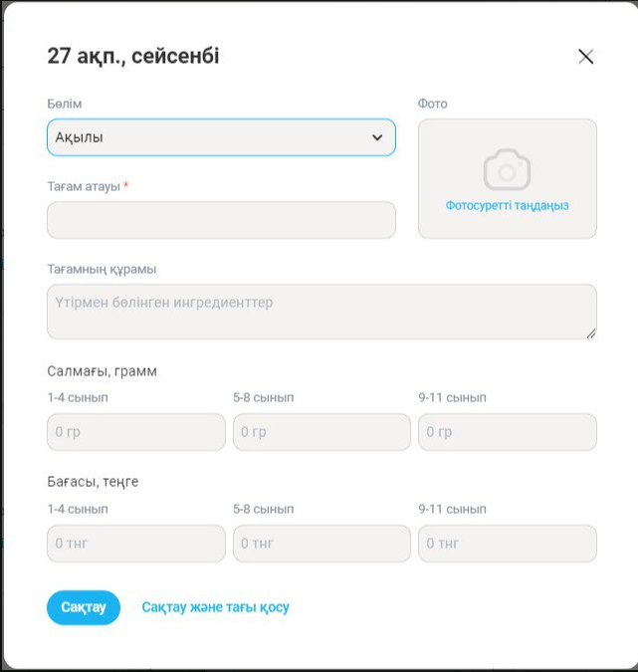Click the Тағамның құрамы ingredients text area
Viewport: 638px width, 672px height.
coord(320,311)
